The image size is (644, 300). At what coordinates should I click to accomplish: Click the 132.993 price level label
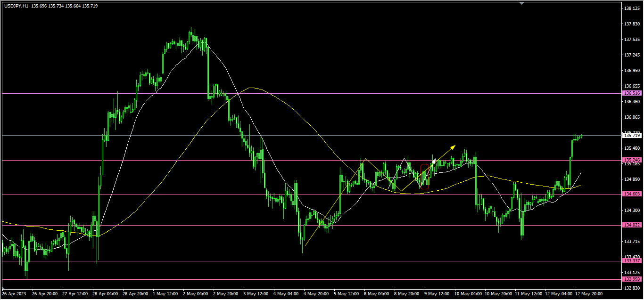click(632, 279)
